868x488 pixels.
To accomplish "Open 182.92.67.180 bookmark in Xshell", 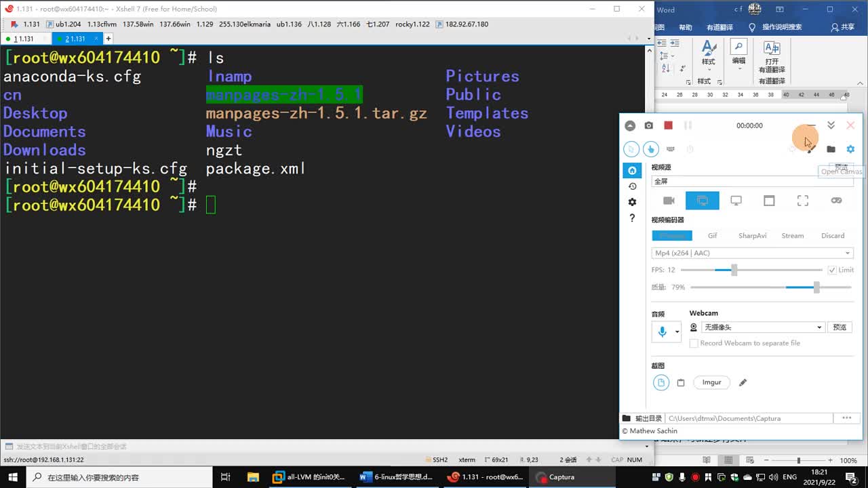I will 462,24.
